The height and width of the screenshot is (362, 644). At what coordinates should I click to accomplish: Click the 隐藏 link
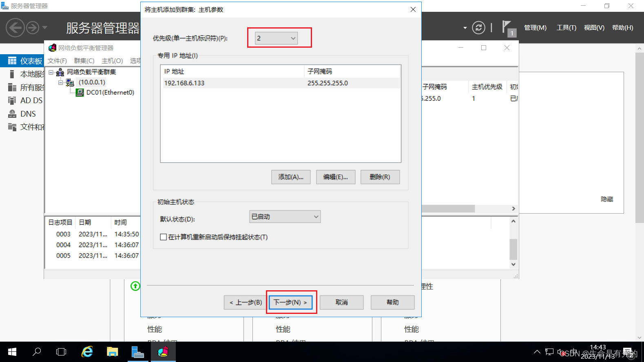tap(607, 199)
